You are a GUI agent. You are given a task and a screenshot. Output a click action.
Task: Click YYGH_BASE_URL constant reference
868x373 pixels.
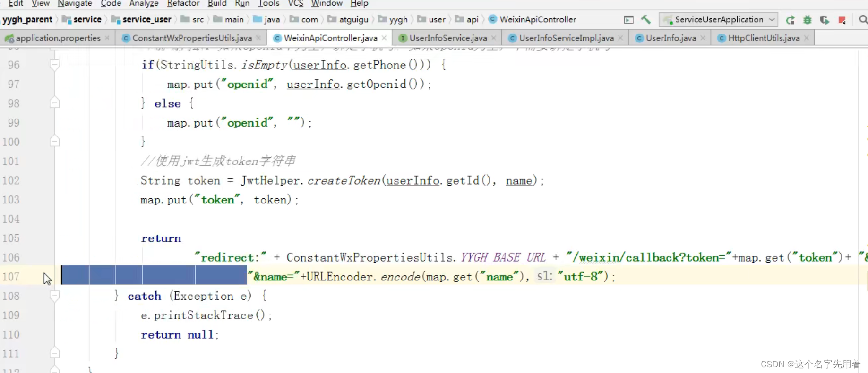pyautogui.click(x=503, y=258)
